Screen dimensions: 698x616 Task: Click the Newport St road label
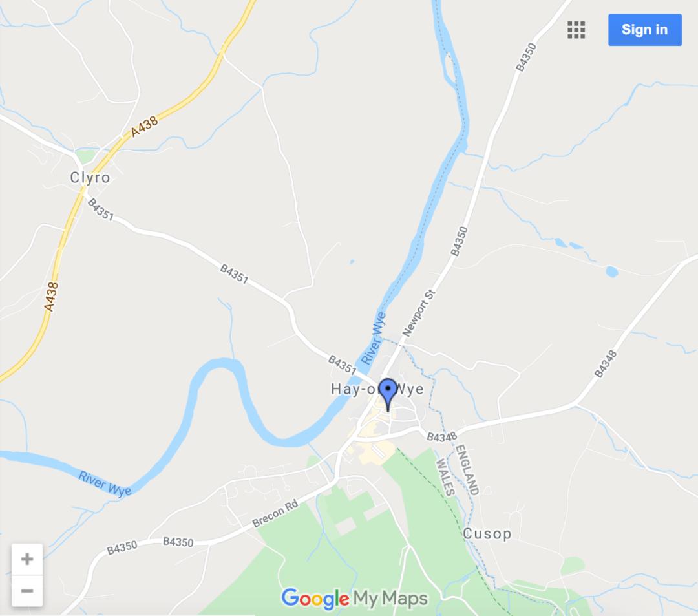418,313
